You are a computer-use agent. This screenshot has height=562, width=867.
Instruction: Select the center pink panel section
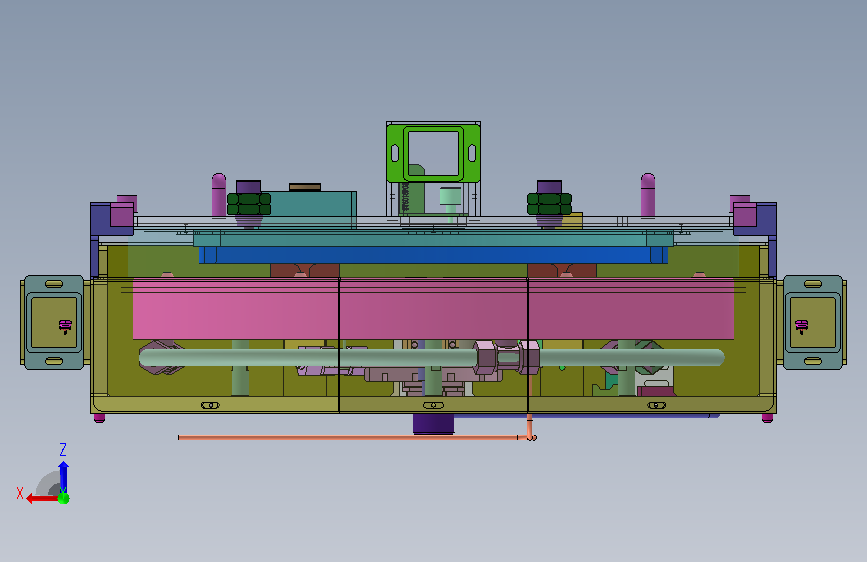coord(434,309)
